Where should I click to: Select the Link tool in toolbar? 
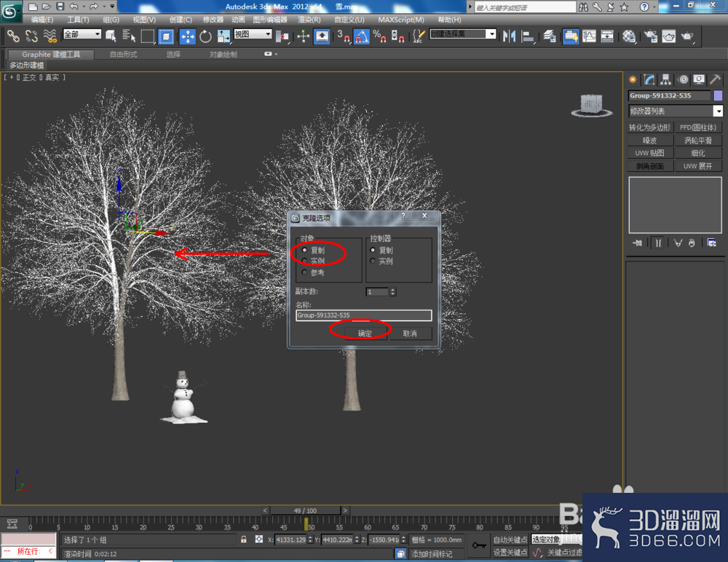point(13,36)
